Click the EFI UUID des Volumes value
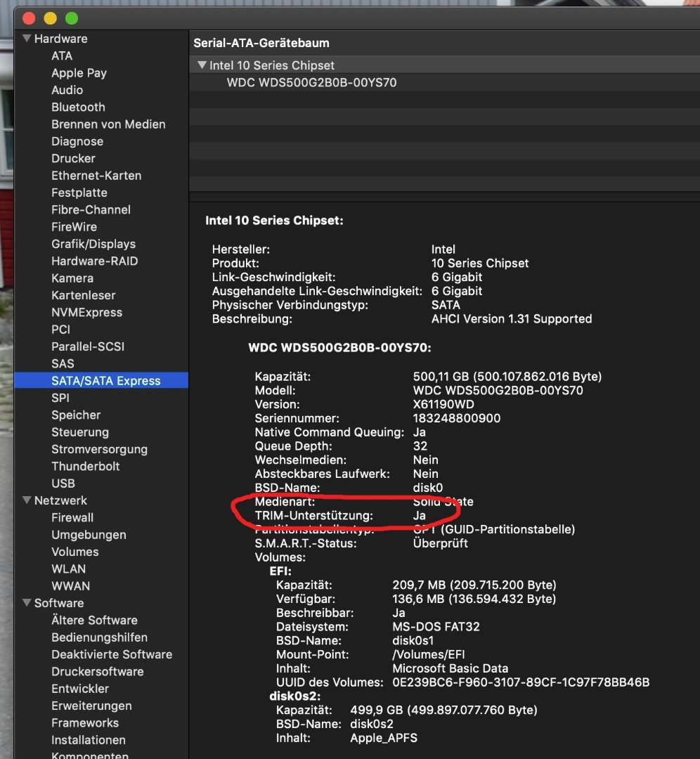This screenshot has width=700, height=759. click(x=521, y=682)
